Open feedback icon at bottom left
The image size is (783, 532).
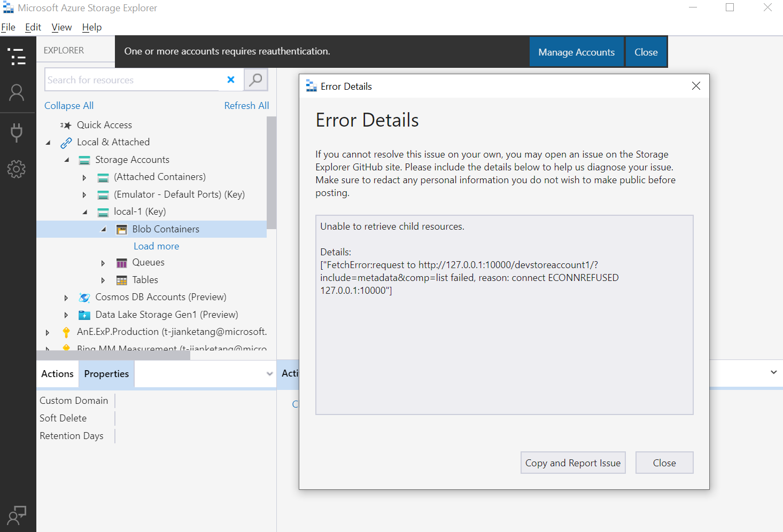click(x=17, y=514)
